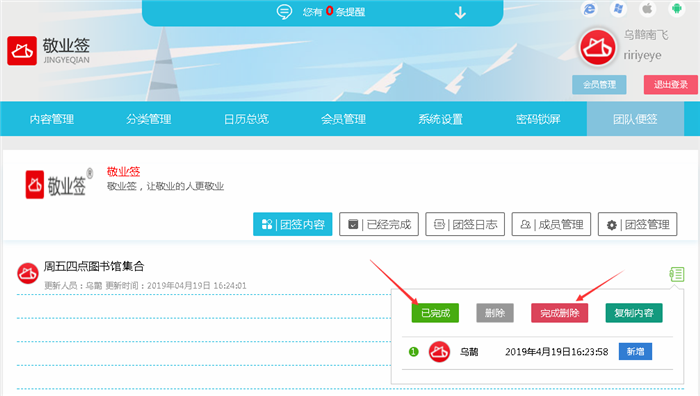Click the green number 1 badge
700x396 pixels.
pyautogui.click(x=413, y=352)
